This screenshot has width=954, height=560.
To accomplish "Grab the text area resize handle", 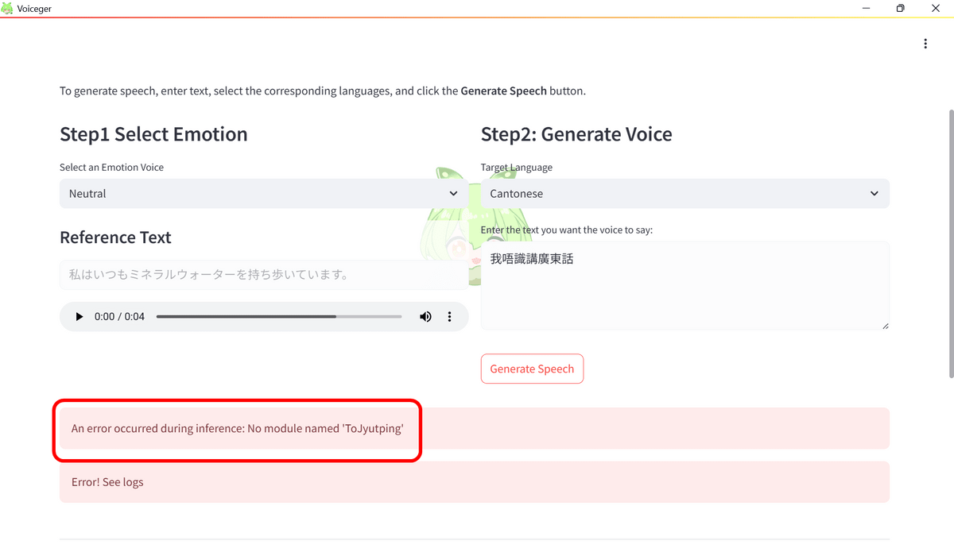I will [x=885, y=326].
